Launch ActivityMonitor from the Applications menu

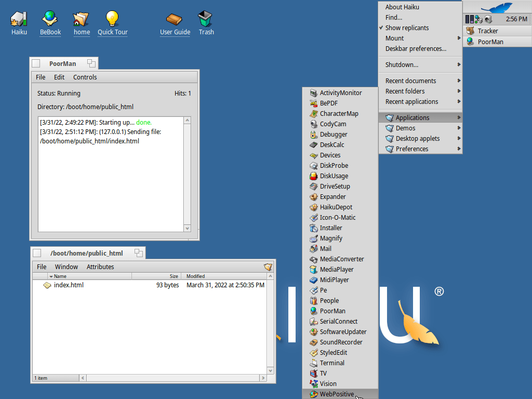point(340,92)
